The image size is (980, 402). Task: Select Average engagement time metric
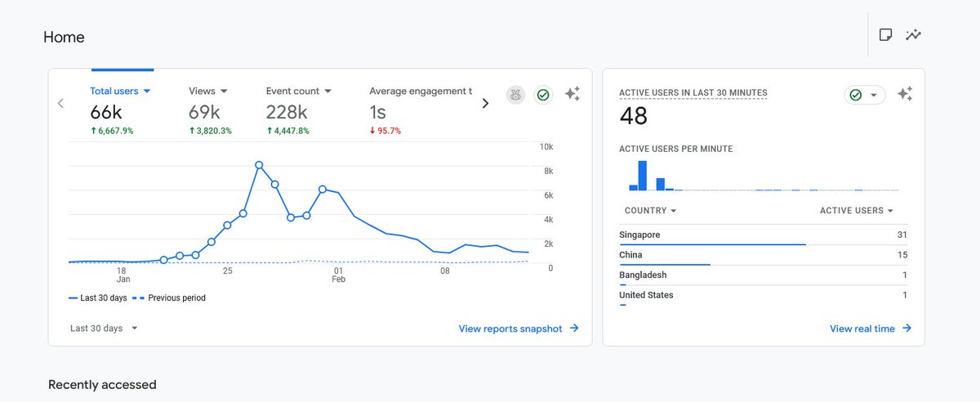pos(421,92)
